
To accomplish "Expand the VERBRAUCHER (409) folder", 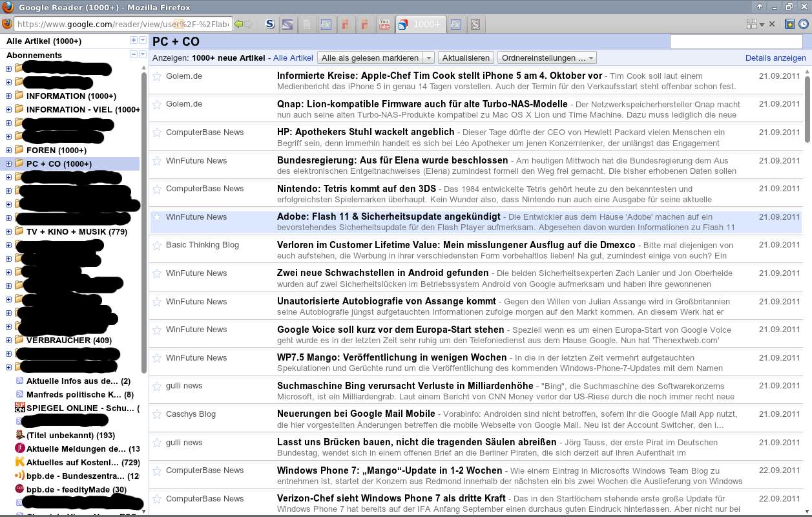I will 8,340.
